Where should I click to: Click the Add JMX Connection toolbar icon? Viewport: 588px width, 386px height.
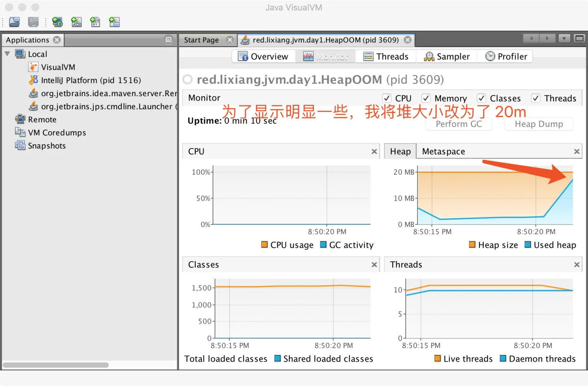(76, 22)
